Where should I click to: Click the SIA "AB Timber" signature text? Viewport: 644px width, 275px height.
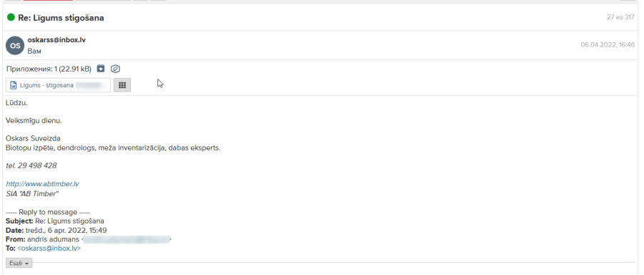(x=32, y=193)
